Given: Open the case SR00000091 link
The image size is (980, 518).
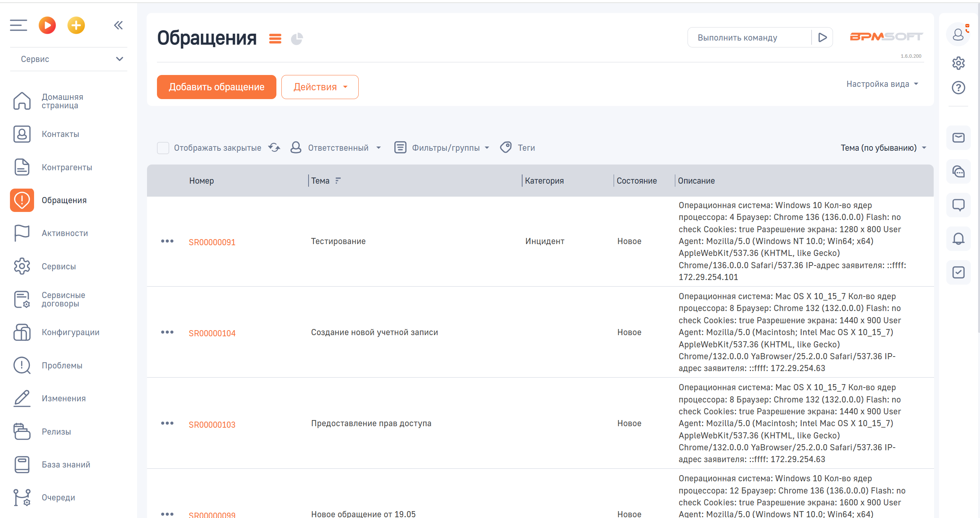Looking at the screenshot, I should point(212,242).
